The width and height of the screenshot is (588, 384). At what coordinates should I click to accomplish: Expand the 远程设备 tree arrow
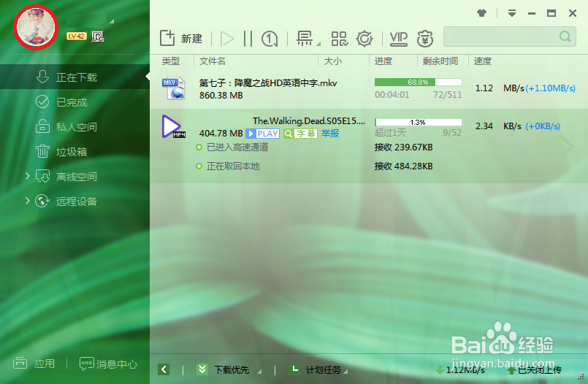coord(27,201)
